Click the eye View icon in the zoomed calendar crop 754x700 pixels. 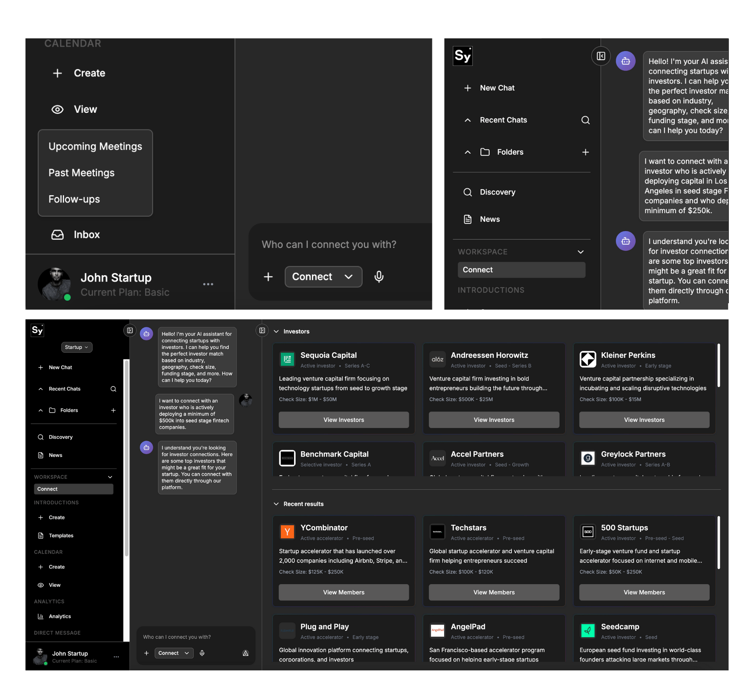pos(58,110)
